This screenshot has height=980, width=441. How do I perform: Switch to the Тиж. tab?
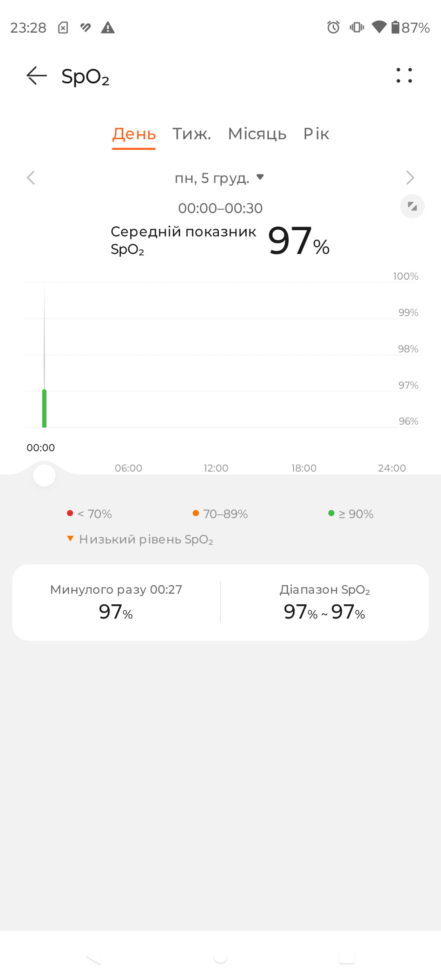click(x=192, y=134)
